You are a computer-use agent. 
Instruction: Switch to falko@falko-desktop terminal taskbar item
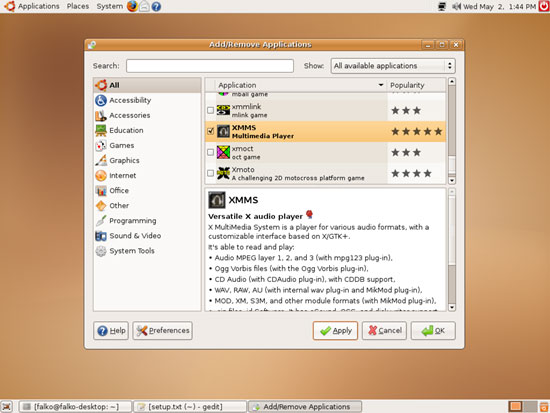(75, 407)
